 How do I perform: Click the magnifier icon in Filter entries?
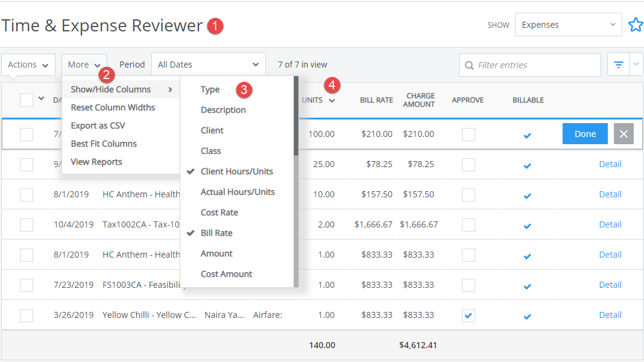[x=470, y=65]
